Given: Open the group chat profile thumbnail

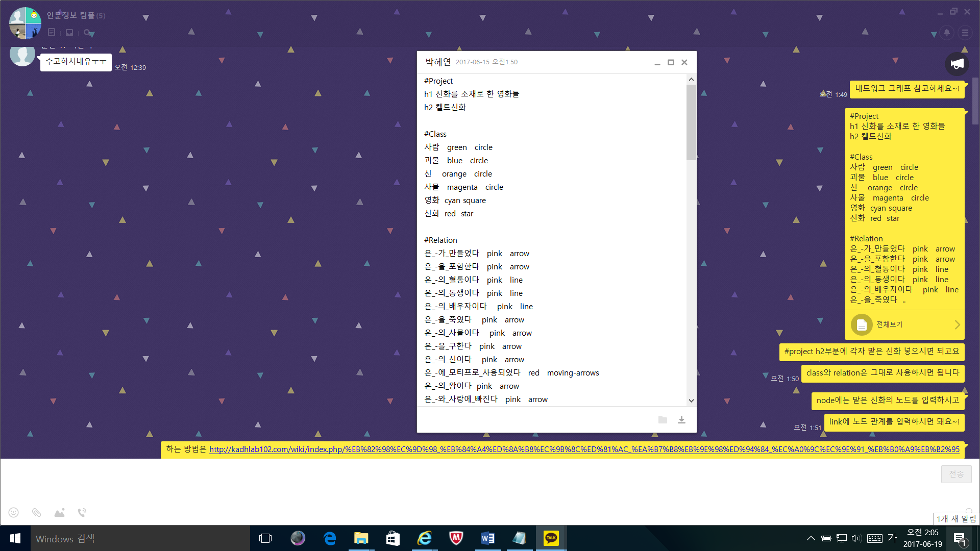Looking at the screenshot, I should pos(25,23).
